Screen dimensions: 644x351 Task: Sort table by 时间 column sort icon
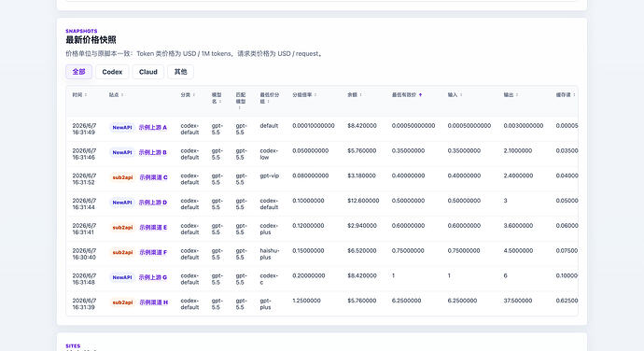86,95
